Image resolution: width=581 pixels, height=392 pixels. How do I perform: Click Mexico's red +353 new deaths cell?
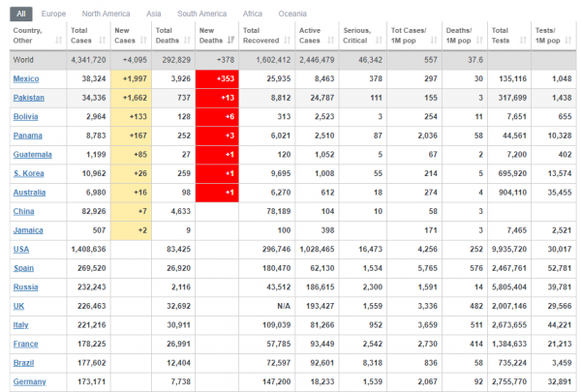pyautogui.click(x=217, y=79)
